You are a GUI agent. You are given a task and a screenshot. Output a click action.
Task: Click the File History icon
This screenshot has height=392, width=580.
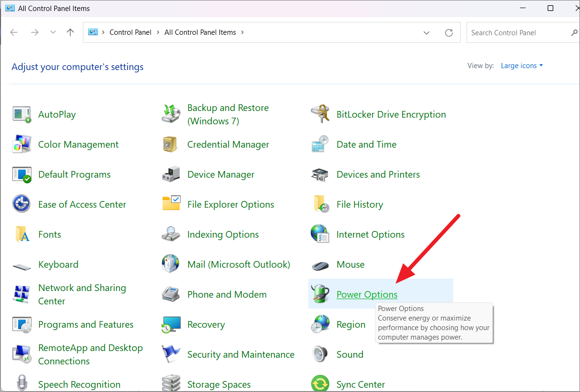click(x=321, y=204)
